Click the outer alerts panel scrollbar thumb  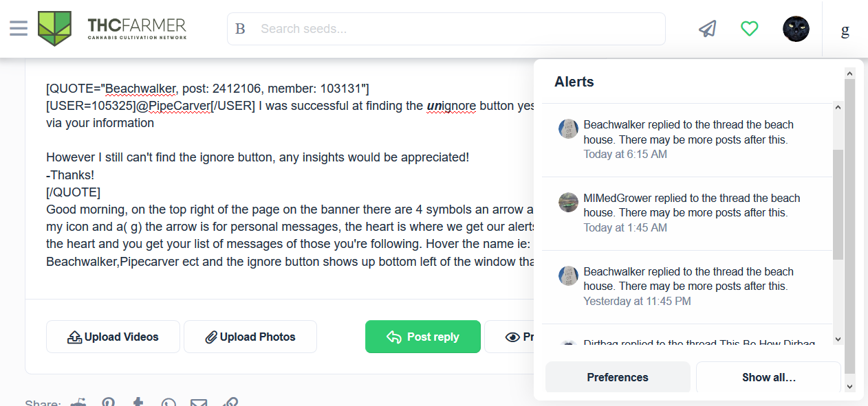[x=849, y=227]
